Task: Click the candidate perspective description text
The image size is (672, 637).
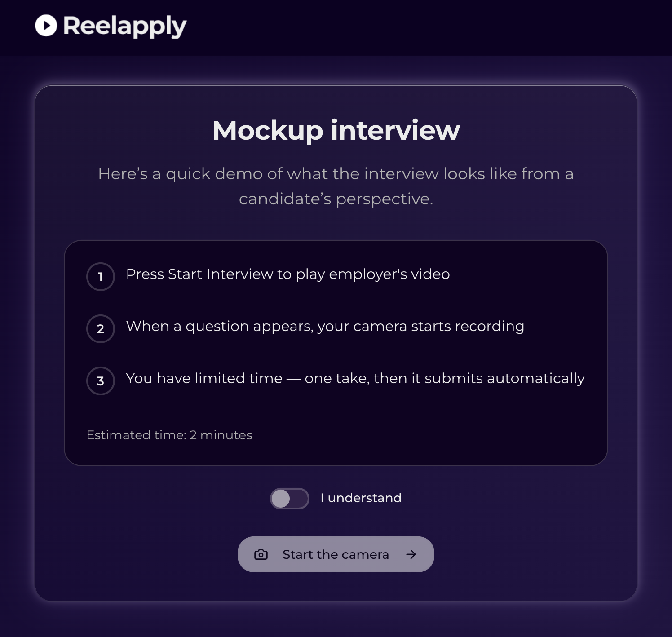Action: [336, 186]
